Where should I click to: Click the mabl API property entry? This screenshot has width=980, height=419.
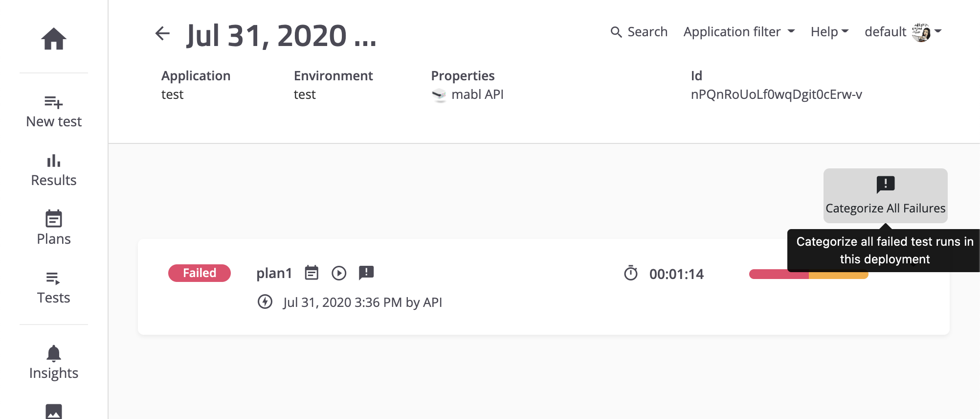pyautogui.click(x=468, y=94)
